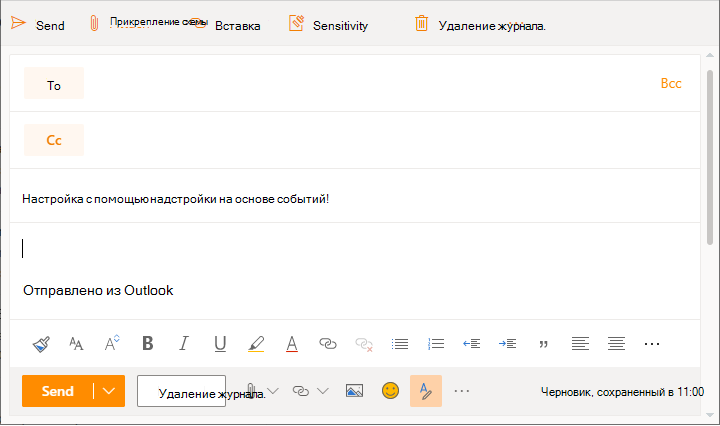The width and height of the screenshot is (720, 426).
Task: Insert pictures inline icon
Action: tap(354, 391)
